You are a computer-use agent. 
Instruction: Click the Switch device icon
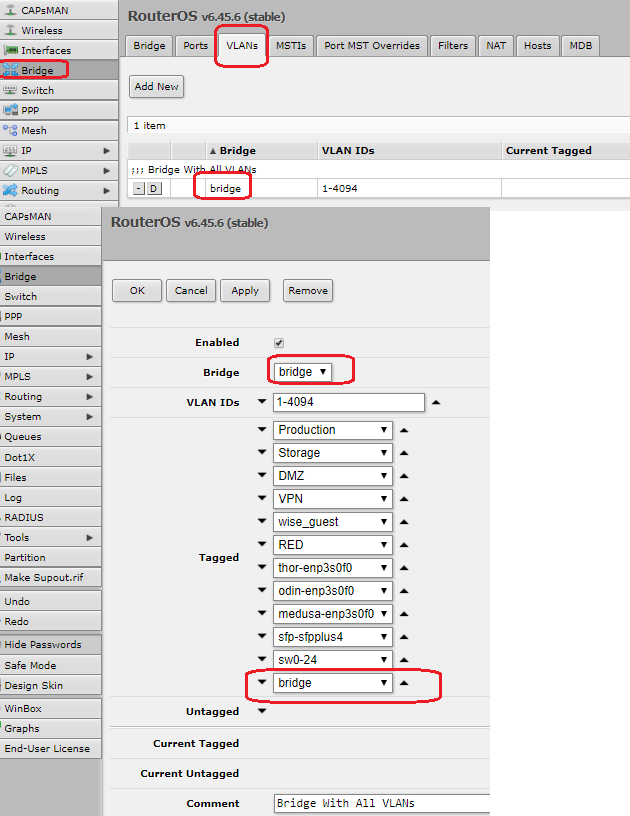point(10,90)
